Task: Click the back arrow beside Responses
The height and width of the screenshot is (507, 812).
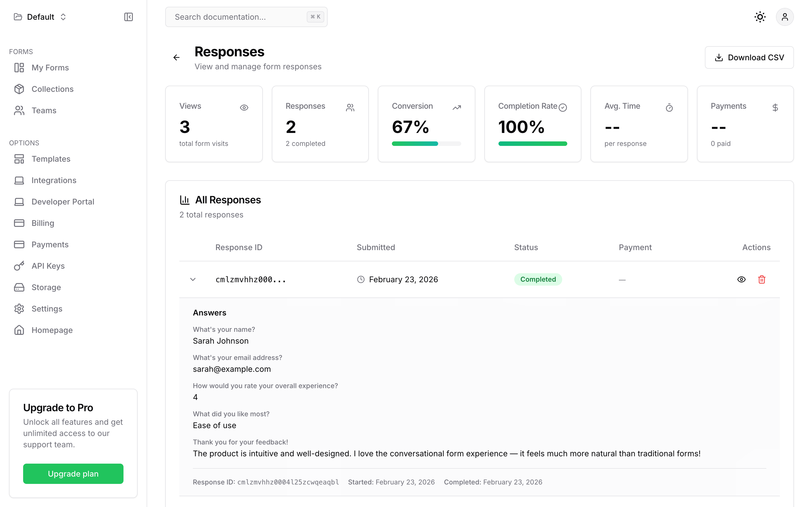Action: pos(176,57)
